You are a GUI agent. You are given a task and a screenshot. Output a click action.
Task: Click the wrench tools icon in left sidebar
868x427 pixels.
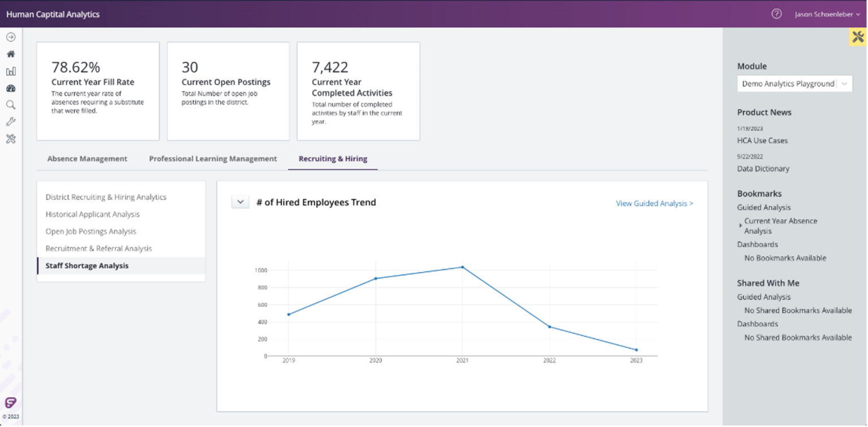point(10,121)
